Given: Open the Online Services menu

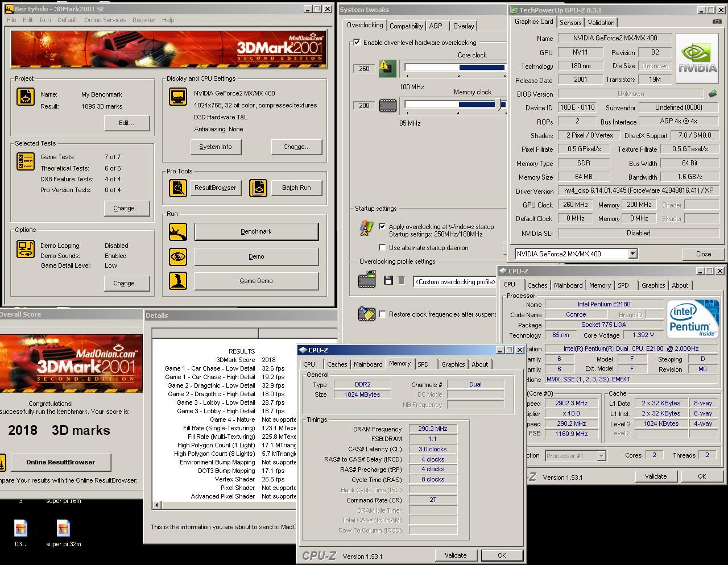Looking at the screenshot, I should point(105,20).
